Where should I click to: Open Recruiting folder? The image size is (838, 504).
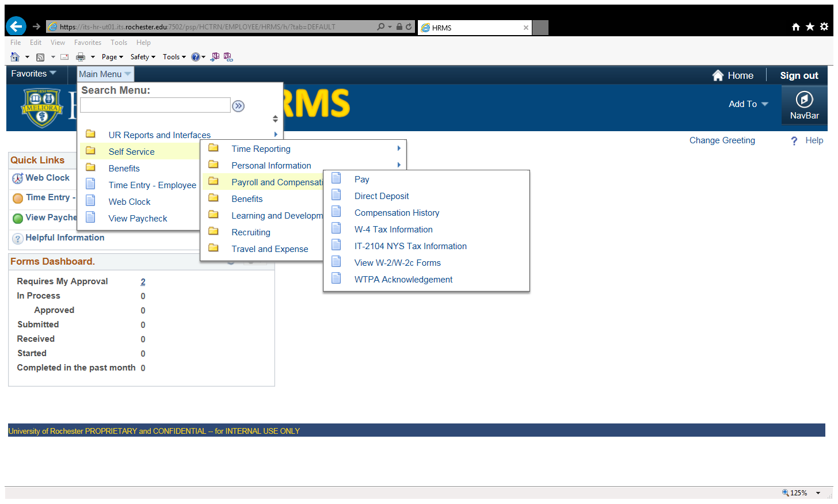click(x=250, y=232)
